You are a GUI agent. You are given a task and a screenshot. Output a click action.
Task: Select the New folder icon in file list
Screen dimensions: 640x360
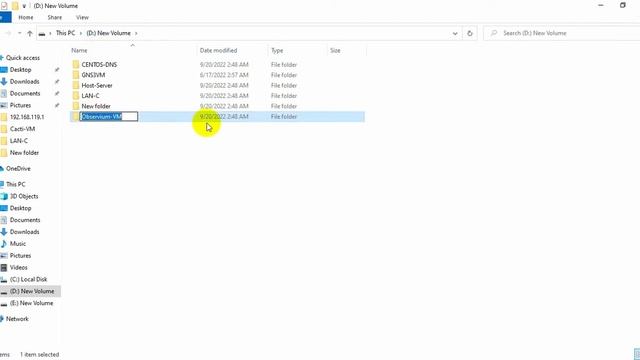pos(76,106)
